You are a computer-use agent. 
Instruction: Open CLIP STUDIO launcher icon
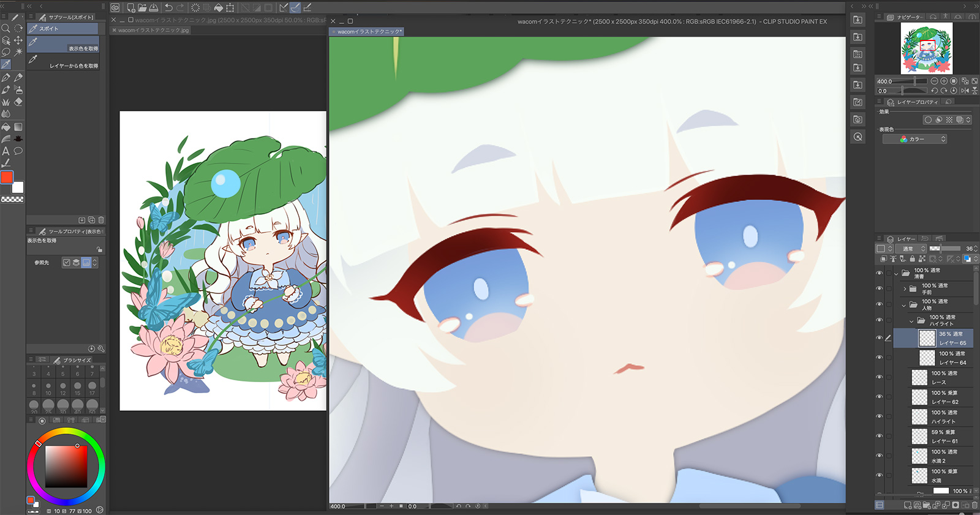pyautogui.click(x=115, y=7)
